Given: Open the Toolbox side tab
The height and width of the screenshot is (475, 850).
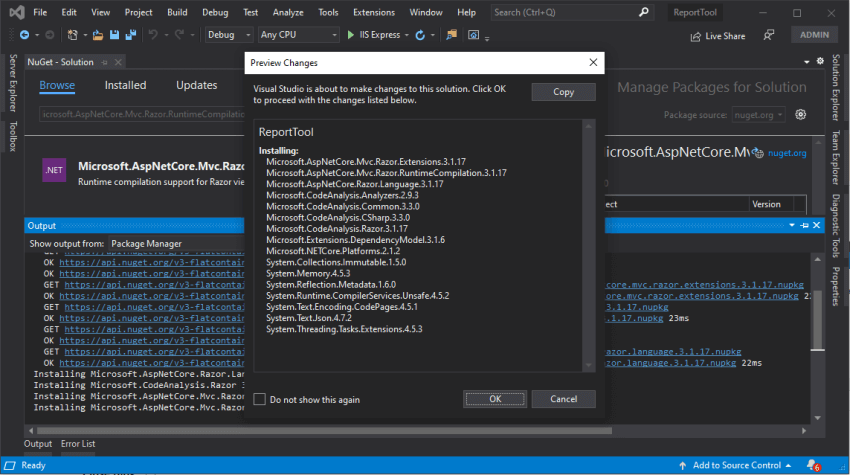Looking at the screenshot, I should tap(13, 136).
